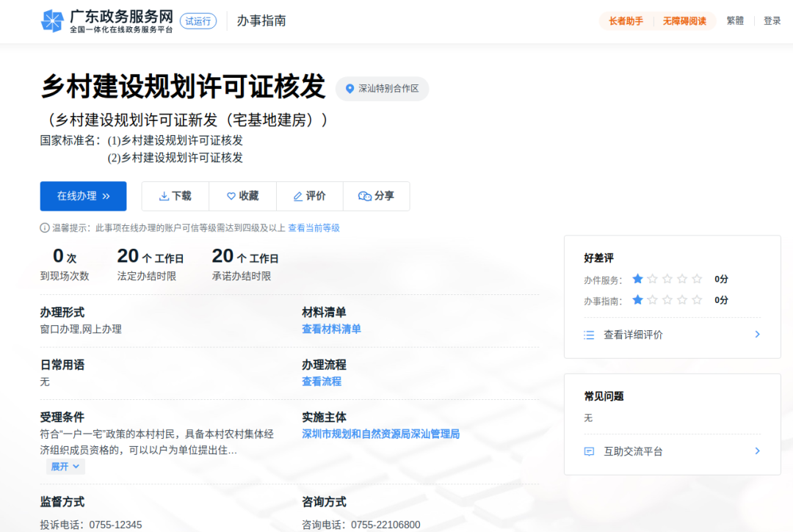Switch language to 繁體

735,21
